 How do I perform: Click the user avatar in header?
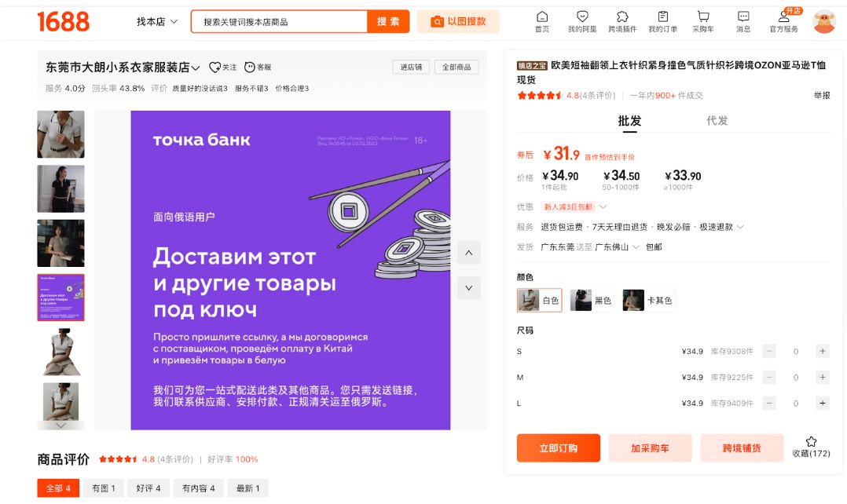824,21
